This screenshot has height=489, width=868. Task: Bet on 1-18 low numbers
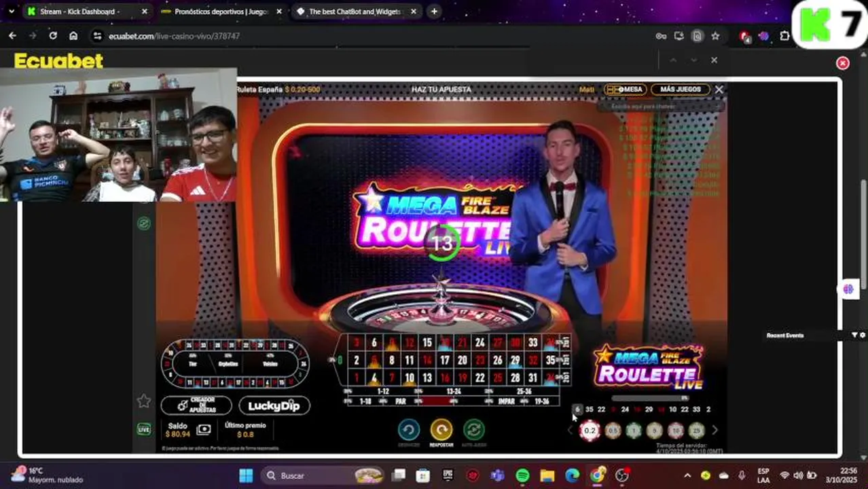click(x=365, y=401)
